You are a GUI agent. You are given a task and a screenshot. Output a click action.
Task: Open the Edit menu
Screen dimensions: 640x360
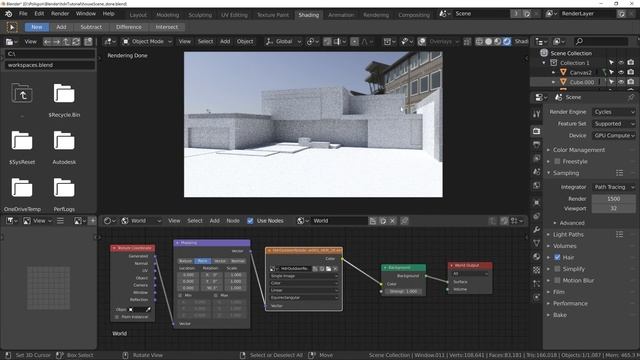click(39, 13)
